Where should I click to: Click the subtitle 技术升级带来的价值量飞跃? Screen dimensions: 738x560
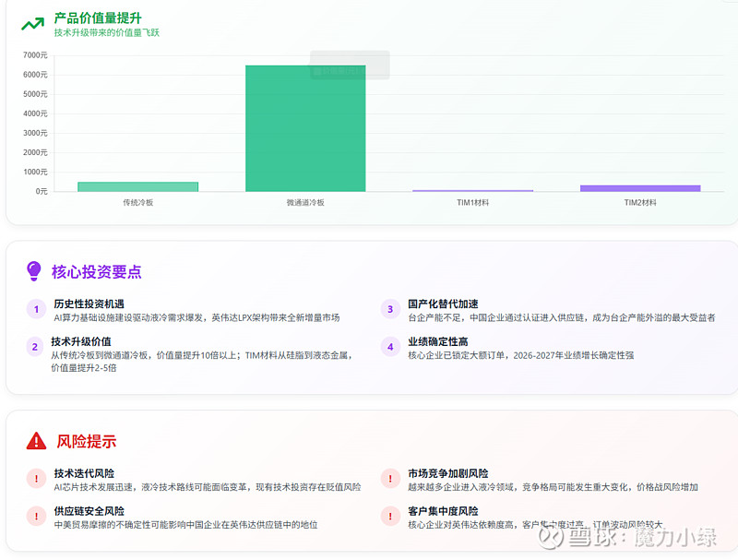point(107,32)
